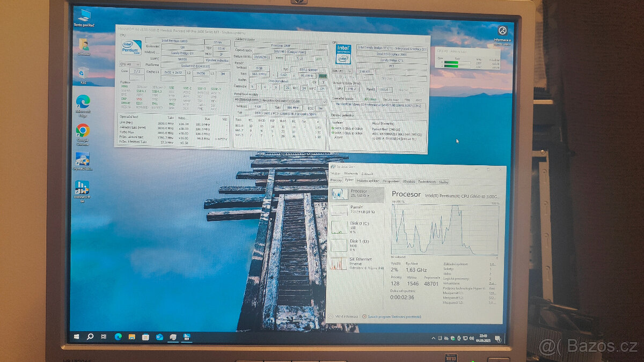Open the Koš recycle bin
The image size is (644, 362).
(83, 71)
